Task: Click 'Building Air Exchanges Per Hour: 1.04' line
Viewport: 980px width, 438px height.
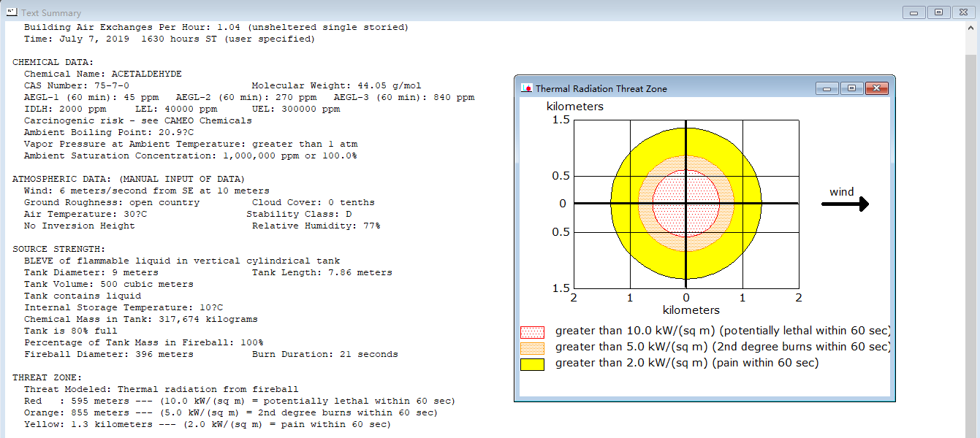Action: pyautogui.click(x=216, y=27)
